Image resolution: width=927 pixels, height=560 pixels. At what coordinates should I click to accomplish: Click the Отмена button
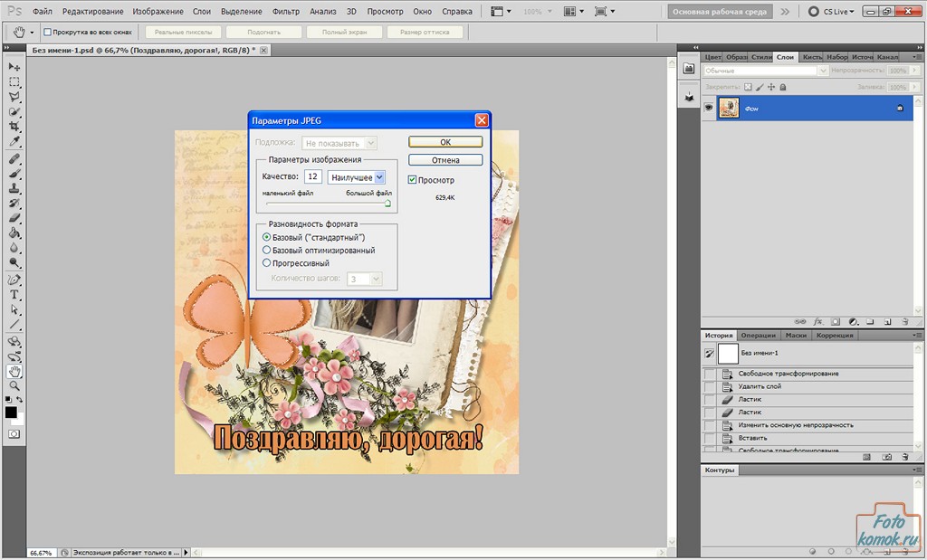pos(445,160)
